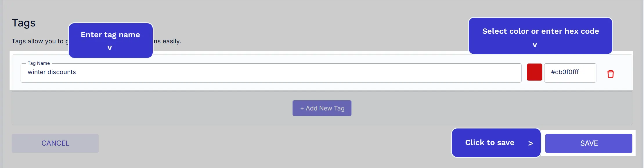Screen dimensions: 644x168
Task: Click the Click to save tooltip
Action: click(495, 142)
